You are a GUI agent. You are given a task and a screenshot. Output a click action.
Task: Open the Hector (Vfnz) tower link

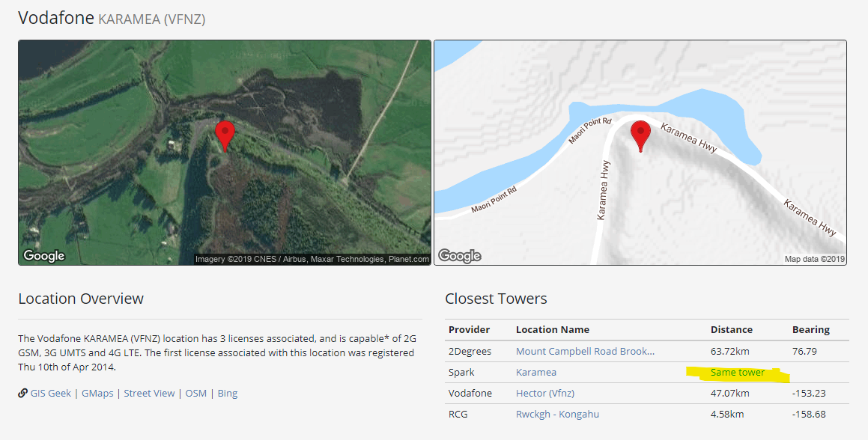coord(545,393)
